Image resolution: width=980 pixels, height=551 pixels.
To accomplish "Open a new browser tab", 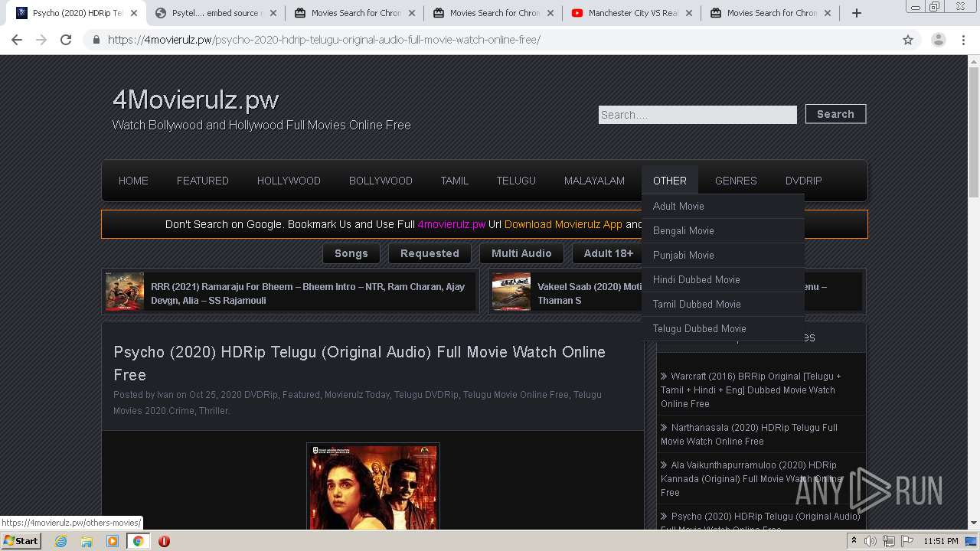I will pyautogui.click(x=857, y=13).
